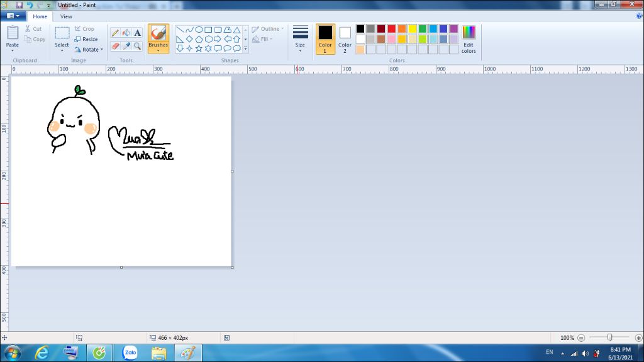Select the Eraser tool
This screenshot has height=362, width=644.
[116, 46]
